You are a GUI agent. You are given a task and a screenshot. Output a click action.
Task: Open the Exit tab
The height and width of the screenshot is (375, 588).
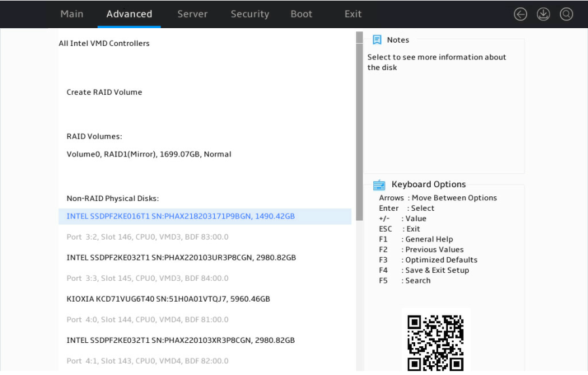tap(353, 14)
